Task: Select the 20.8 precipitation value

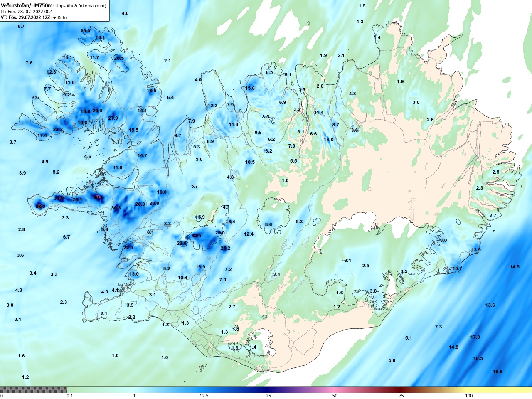Action: 154,203
